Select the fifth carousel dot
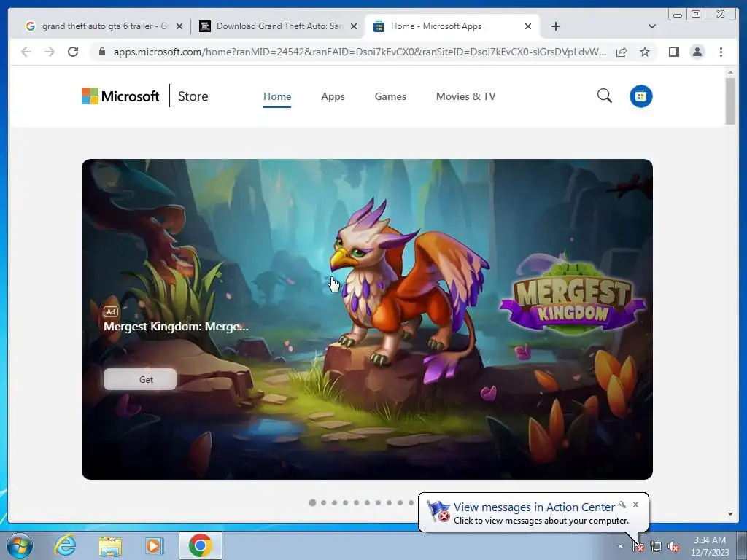This screenshot has width=747, height=560. click(x=356, y=503)
